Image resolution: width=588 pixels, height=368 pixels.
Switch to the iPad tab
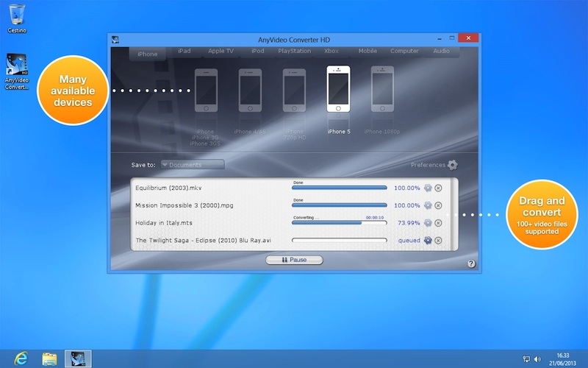pyautogui.click(x=184, y=52)
